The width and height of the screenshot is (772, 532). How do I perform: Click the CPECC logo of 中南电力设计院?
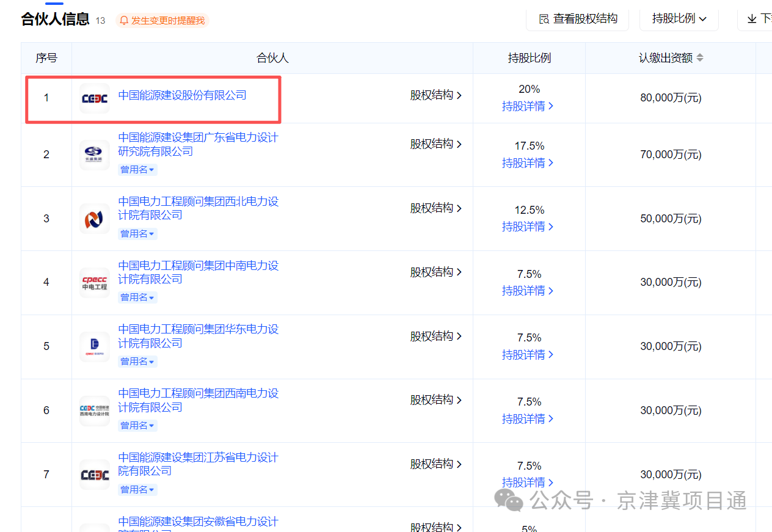pyautogui.click(x=95, y=282)
